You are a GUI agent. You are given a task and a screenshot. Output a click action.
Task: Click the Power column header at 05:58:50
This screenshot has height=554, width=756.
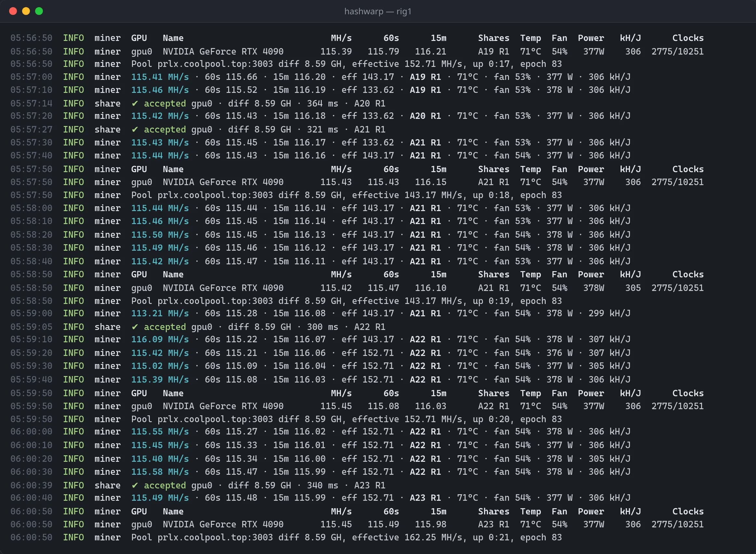coord(591,274)
